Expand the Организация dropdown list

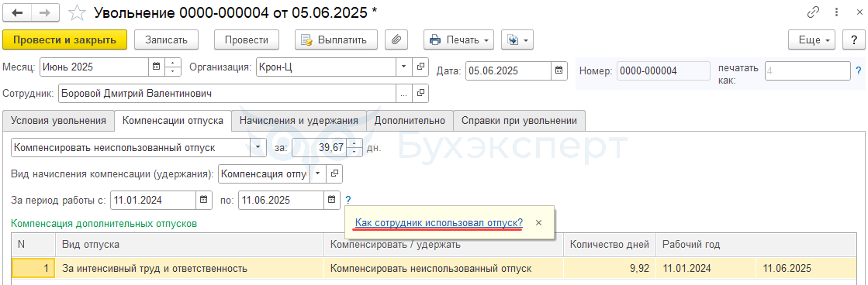[403, 67]
